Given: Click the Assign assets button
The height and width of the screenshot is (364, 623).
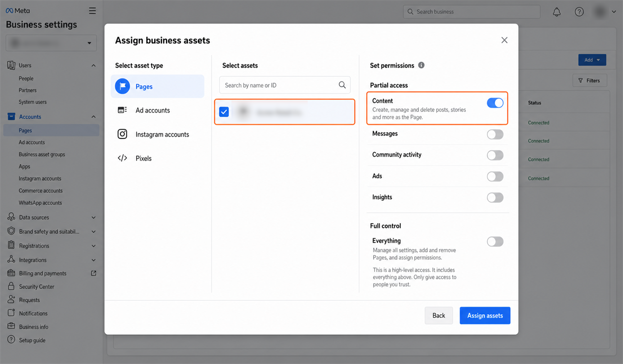Looking at the screenshot, I should 485,316.
